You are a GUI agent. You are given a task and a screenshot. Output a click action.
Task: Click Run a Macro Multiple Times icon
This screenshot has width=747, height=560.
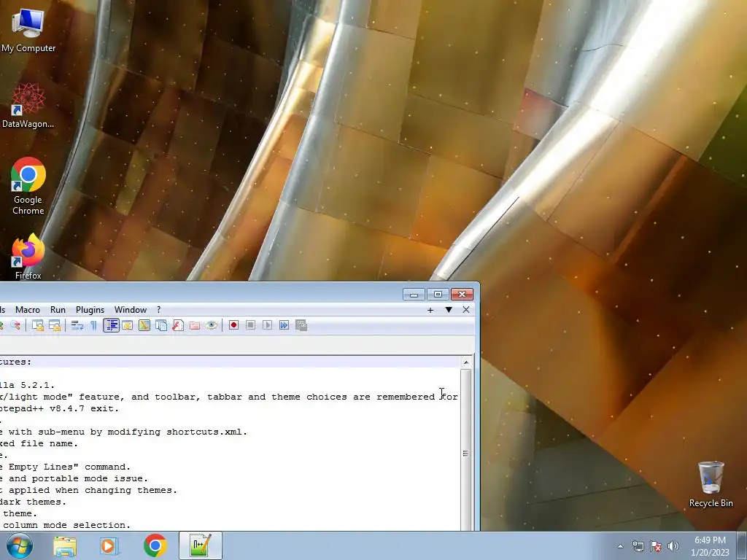point(284,325)
